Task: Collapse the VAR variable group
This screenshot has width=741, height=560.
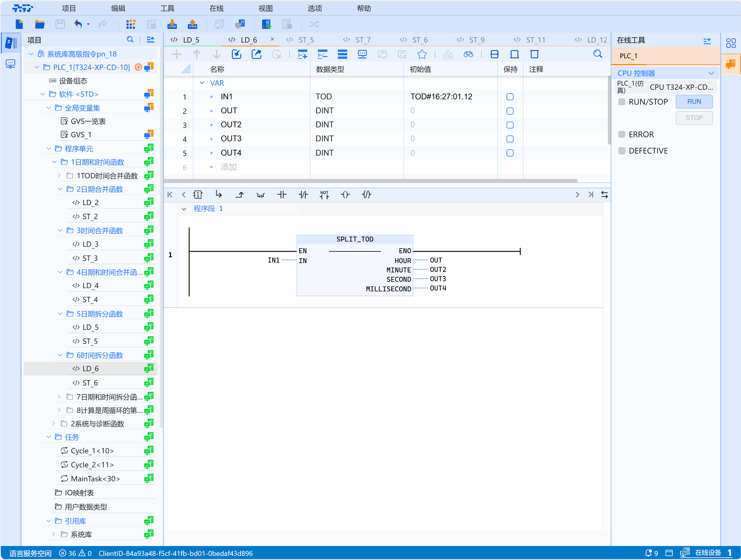Action: [202, 83]
